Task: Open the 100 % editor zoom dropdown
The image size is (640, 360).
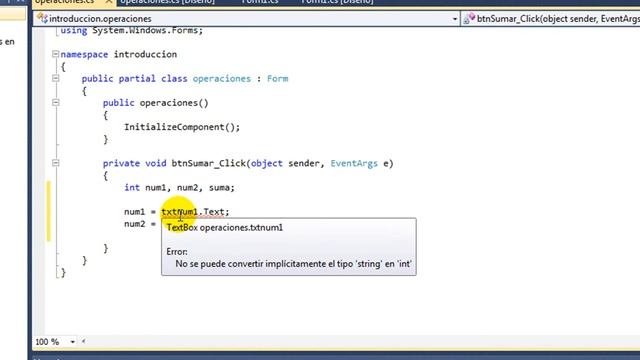Action: coord(72,342)
